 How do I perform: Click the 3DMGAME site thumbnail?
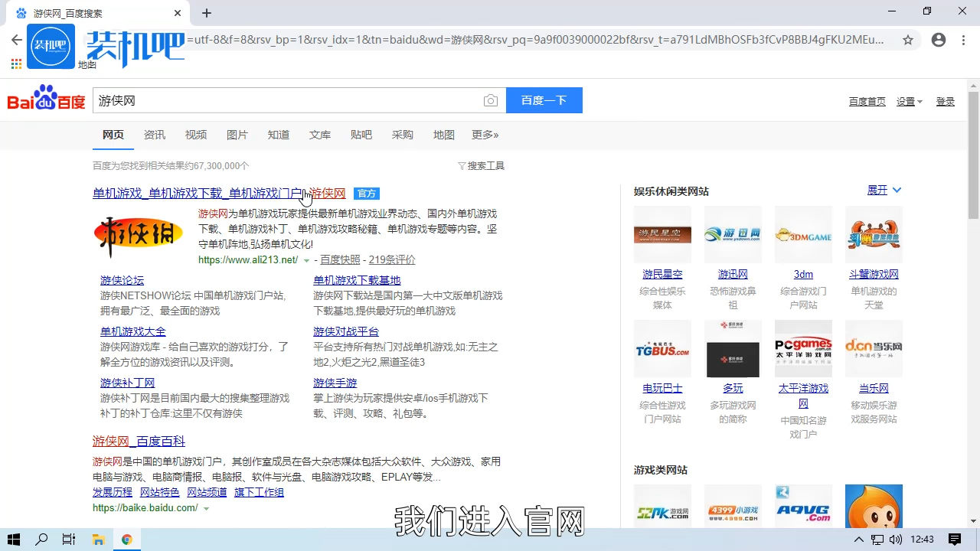click(x=803, y=235)
